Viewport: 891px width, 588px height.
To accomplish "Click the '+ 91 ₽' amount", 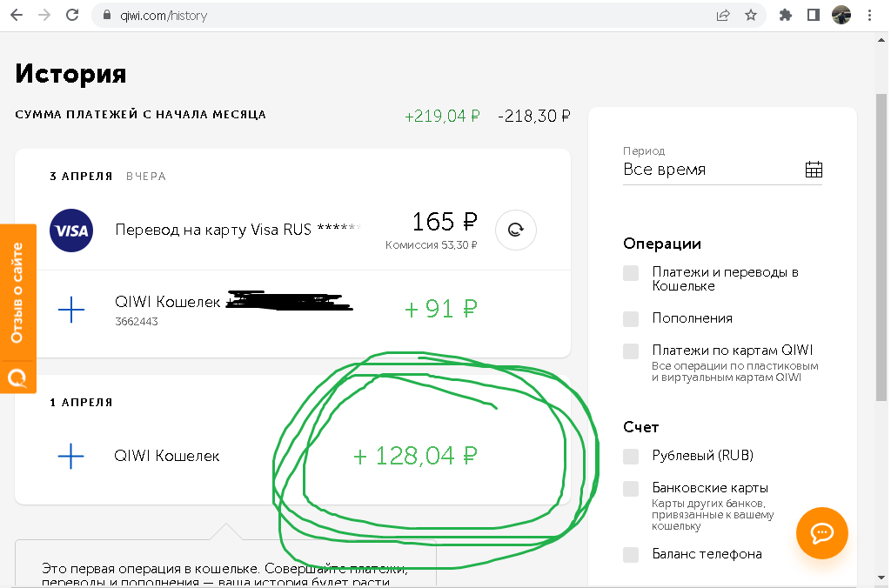I will pyautogui.click(x=441, y=309).
